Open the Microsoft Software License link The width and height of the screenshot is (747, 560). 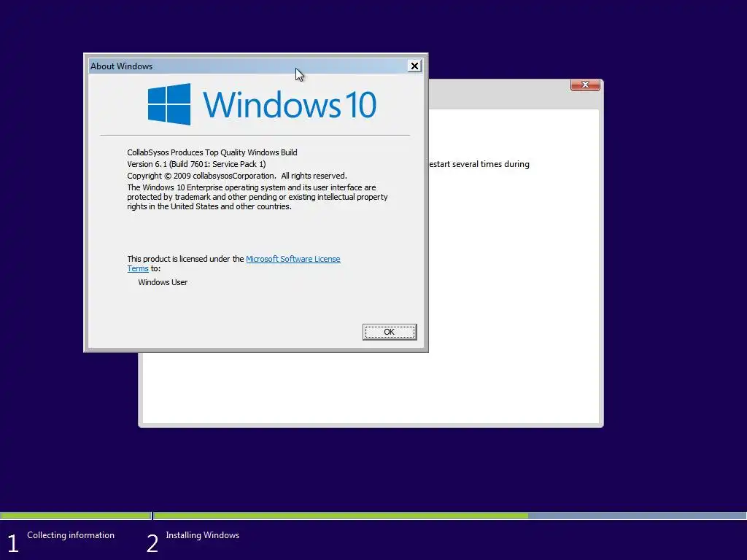click(293, 259)
